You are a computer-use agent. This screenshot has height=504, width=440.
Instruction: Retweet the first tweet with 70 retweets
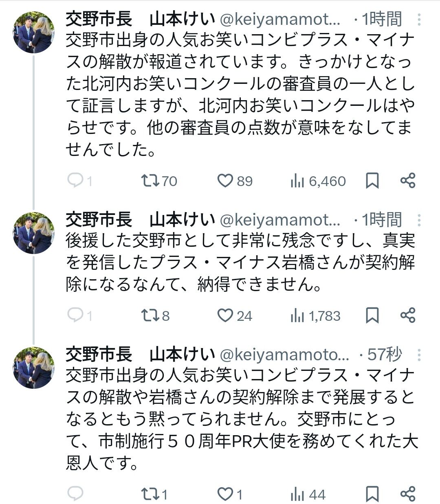click(x=149, y=181)
